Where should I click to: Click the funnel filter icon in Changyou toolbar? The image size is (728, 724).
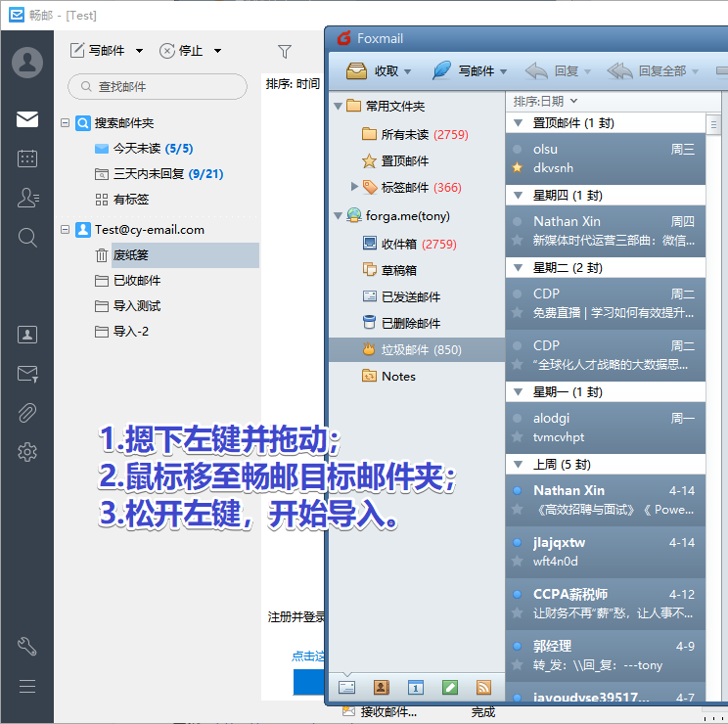284,51
